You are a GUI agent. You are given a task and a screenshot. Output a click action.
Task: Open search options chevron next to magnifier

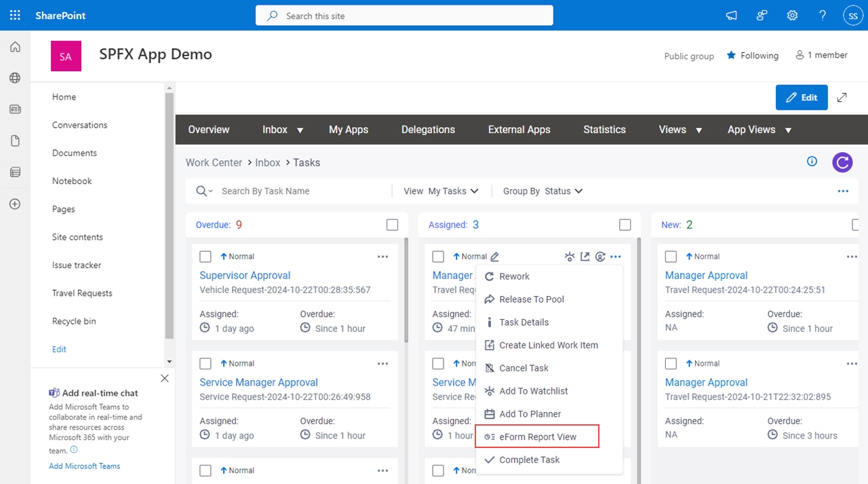211,192
